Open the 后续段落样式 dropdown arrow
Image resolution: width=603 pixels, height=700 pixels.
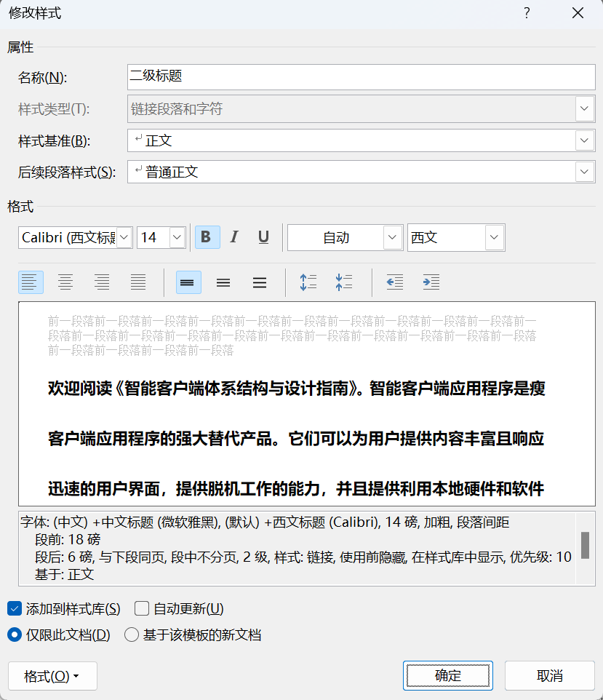coord(584,172)
